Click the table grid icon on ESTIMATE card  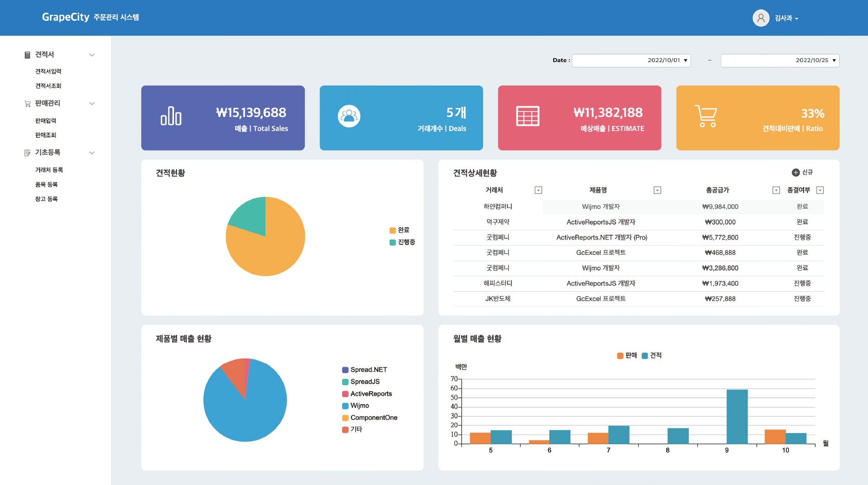point(528,116)
